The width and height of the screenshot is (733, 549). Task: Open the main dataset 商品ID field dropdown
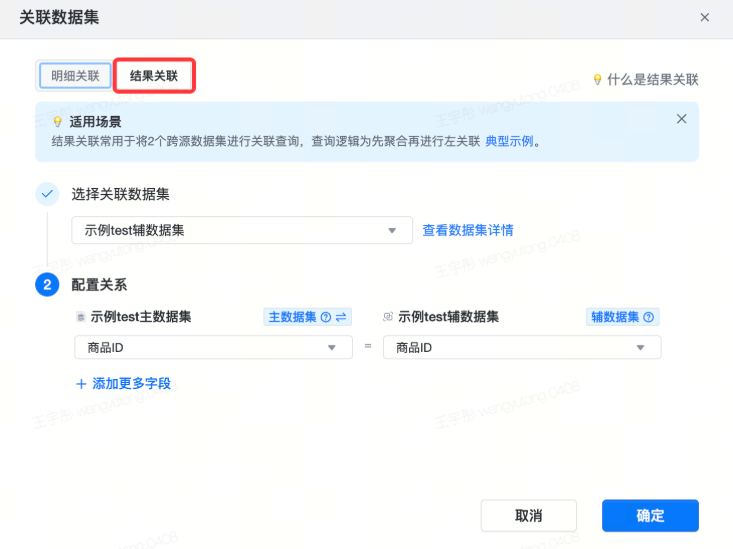click(x=213, y=347)
